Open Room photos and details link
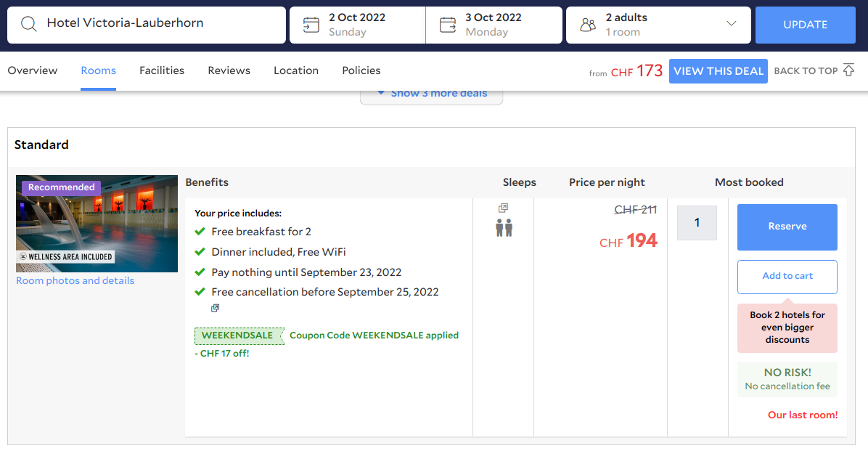 coord(75,281)
